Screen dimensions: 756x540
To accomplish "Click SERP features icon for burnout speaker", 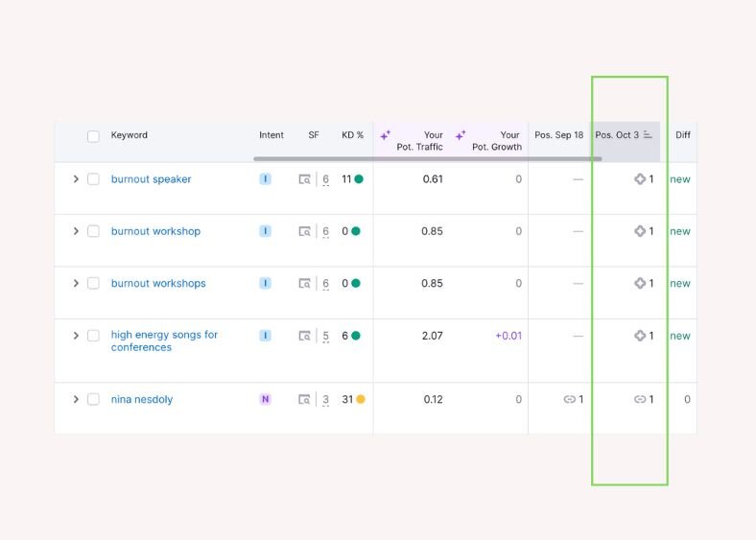I will [304, 179].
